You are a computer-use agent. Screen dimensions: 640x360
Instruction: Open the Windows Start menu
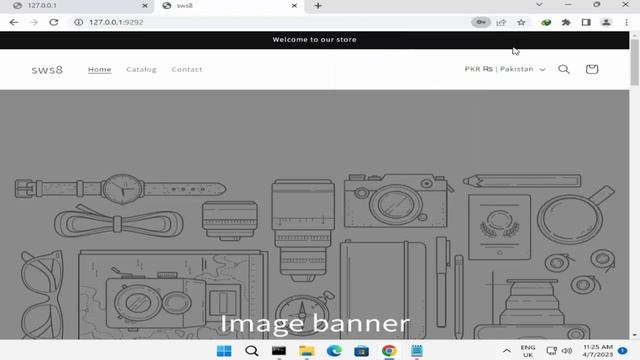224,351
